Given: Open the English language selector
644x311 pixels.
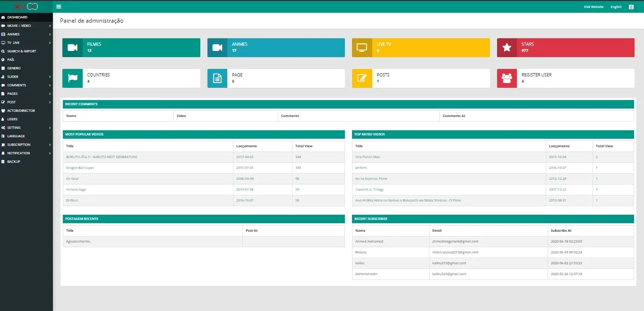Looking at the screenshot, I should point(616,7).
